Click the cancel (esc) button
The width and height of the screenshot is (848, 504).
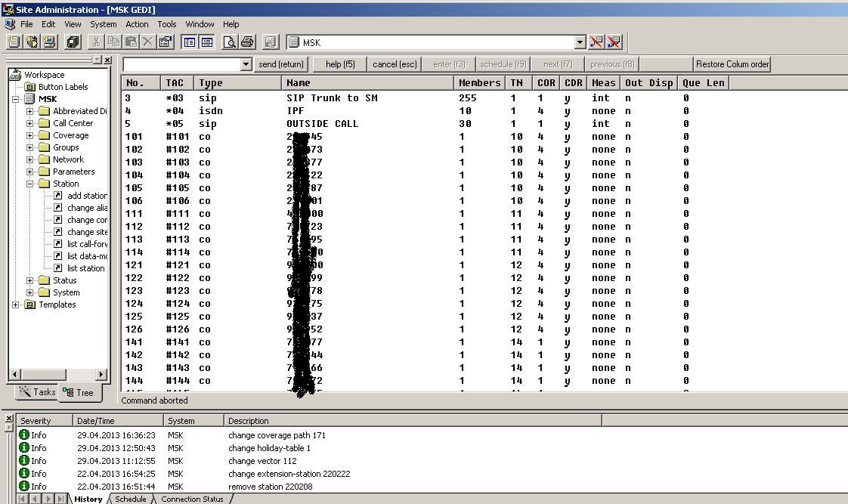[x=395, y=64]
